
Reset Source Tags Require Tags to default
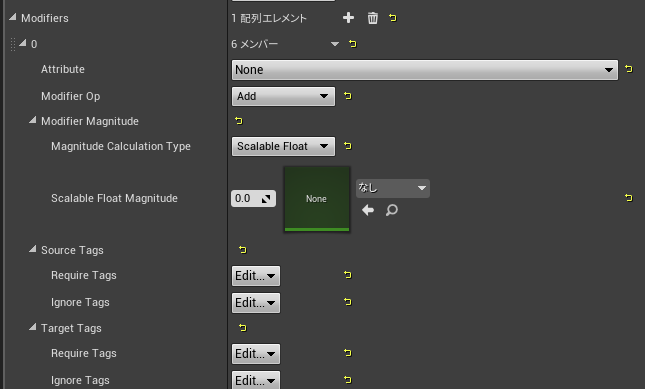pos(348,275)
